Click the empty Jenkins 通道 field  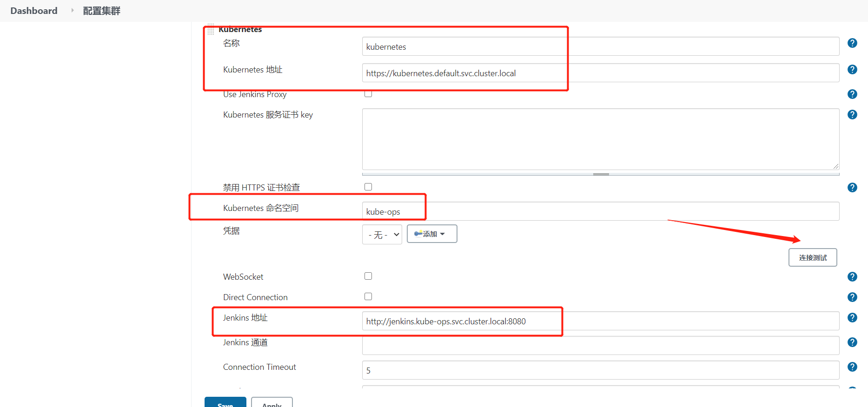pyautogui.click(x=601, y=346)
